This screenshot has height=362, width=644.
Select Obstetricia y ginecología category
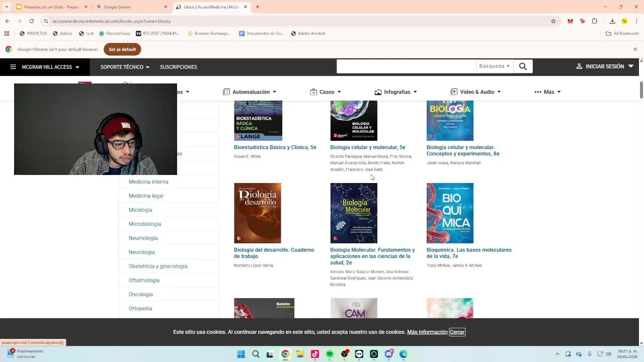click(158, 266)
